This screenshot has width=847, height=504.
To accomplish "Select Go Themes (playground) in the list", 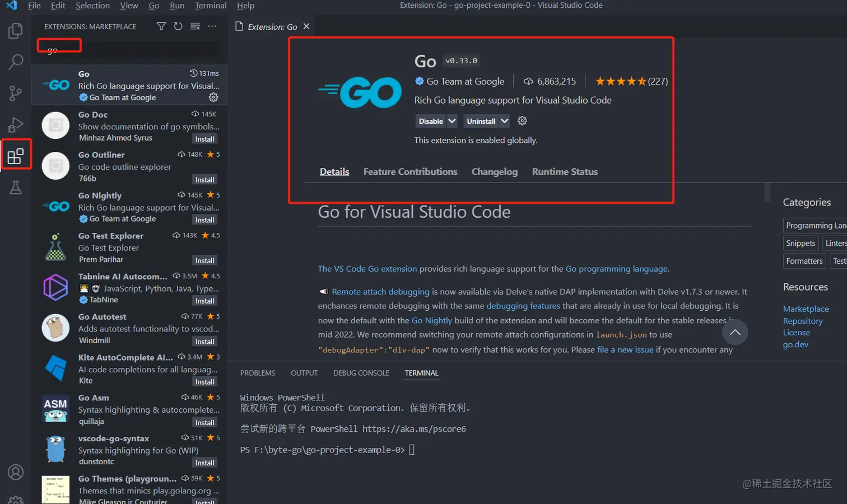I will point(129,488).
